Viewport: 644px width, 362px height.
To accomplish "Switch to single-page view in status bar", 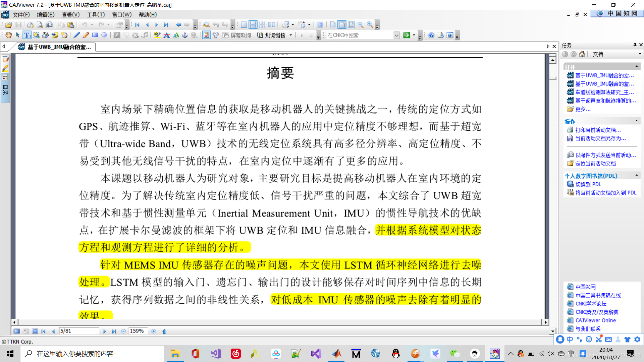I will [x=16, y=331].
